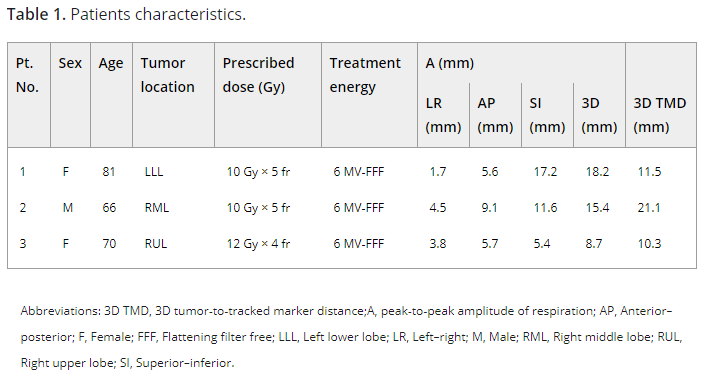Click the Table 1 caption title

(x=126, y=14)
